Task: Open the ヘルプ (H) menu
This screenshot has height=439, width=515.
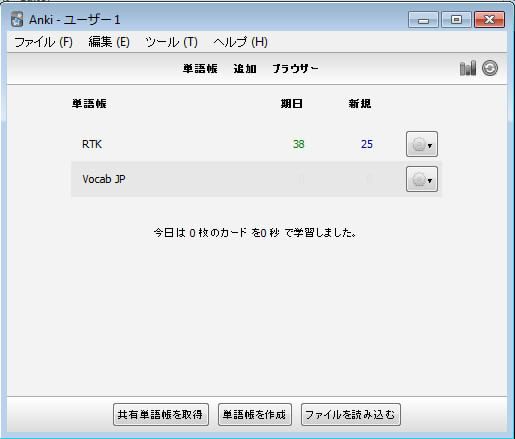Action: pyautogui.click(x=240, y=42)
